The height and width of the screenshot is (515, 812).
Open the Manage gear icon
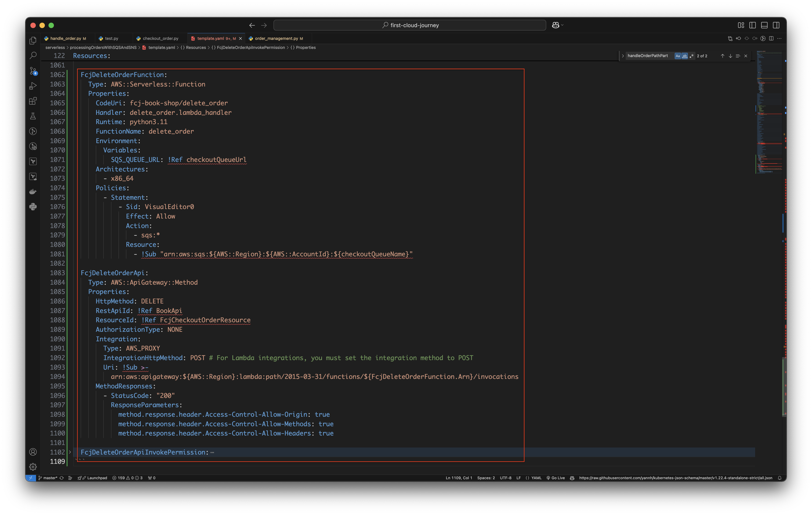33,467
